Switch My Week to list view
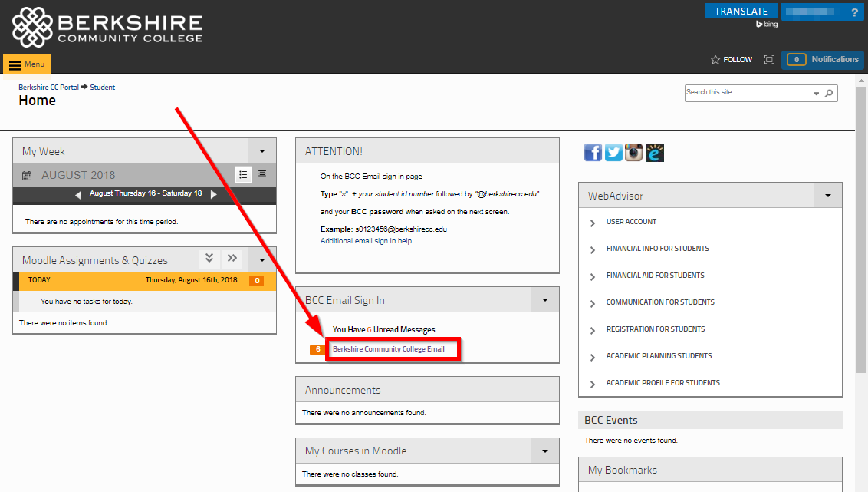The width and height of the screenshot is (868, 492). (x=243, y=174)
